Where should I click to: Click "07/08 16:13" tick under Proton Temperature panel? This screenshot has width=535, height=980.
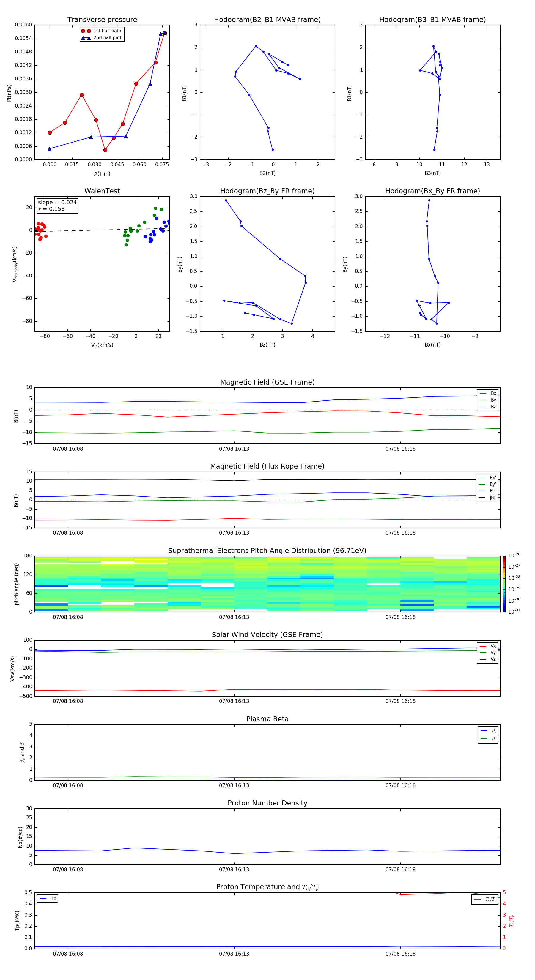point(234,954)
